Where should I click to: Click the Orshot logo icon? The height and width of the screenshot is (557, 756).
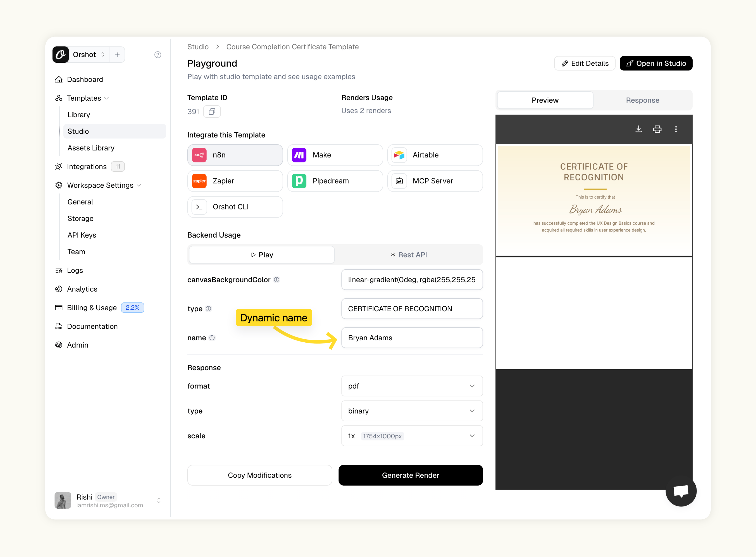pyautogui.click(x=61, y=55)
